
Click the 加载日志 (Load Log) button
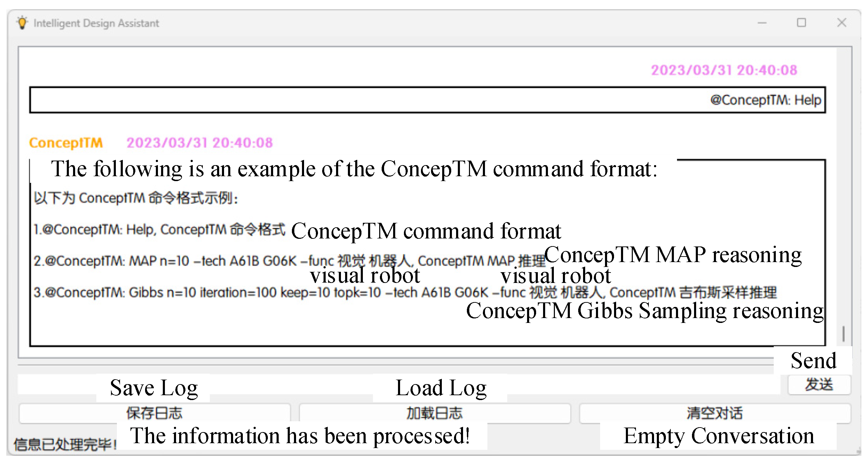coord(435,413)
